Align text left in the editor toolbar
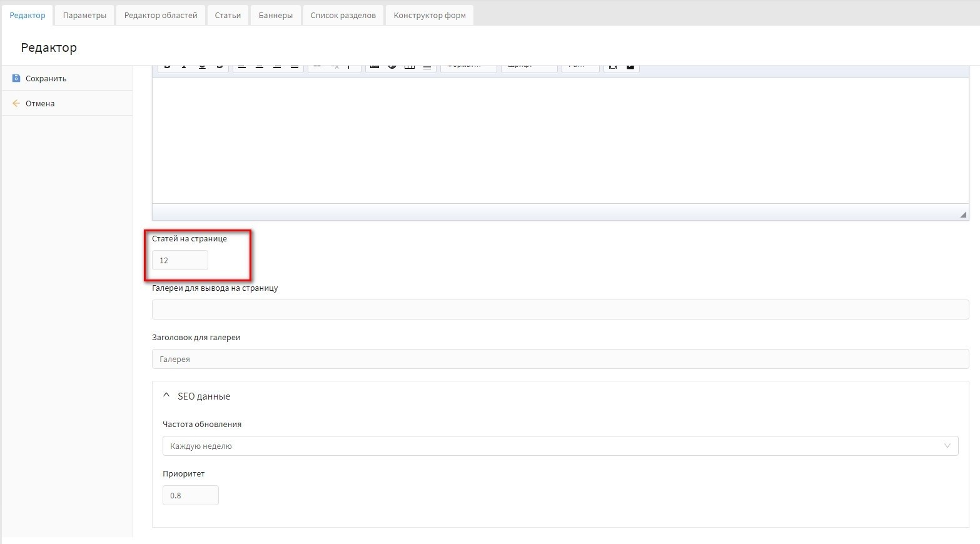Screen dimensions: 980x544 (242, 66)
